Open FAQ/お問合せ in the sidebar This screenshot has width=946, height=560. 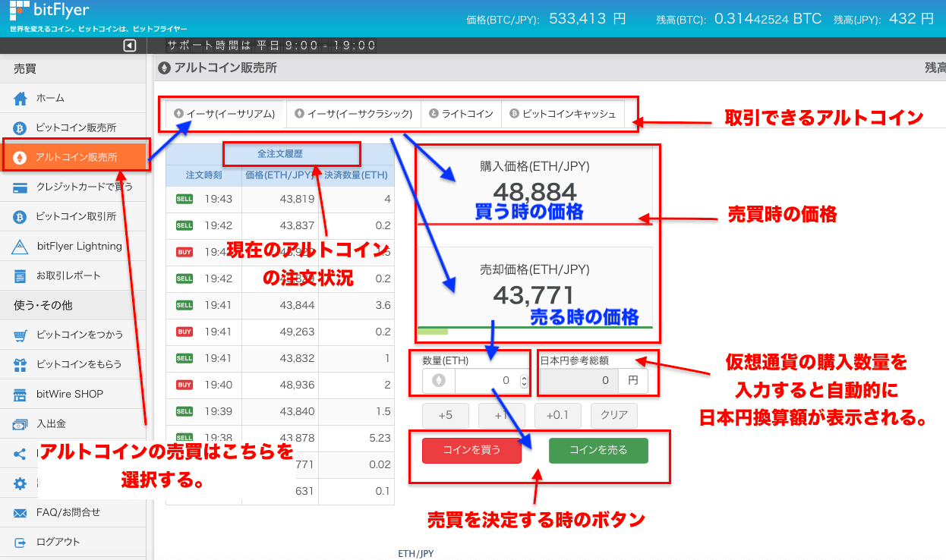72,513
